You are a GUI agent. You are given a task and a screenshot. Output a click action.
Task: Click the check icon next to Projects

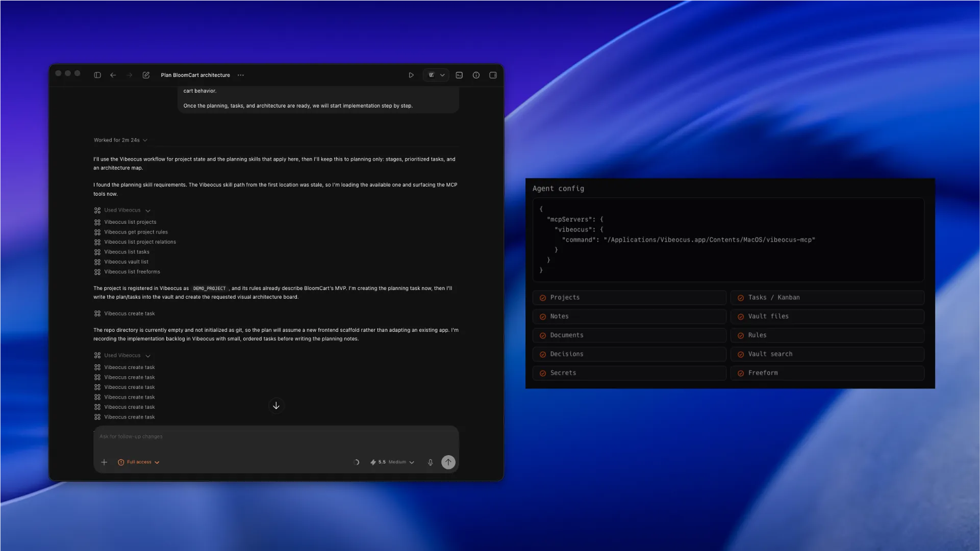(x=543, y=298)
